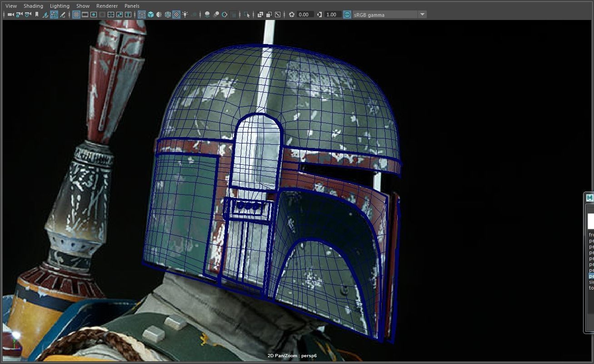Screen dimensions: 594x364
Task: Open the Shading menu
Action: click(33, 6)
